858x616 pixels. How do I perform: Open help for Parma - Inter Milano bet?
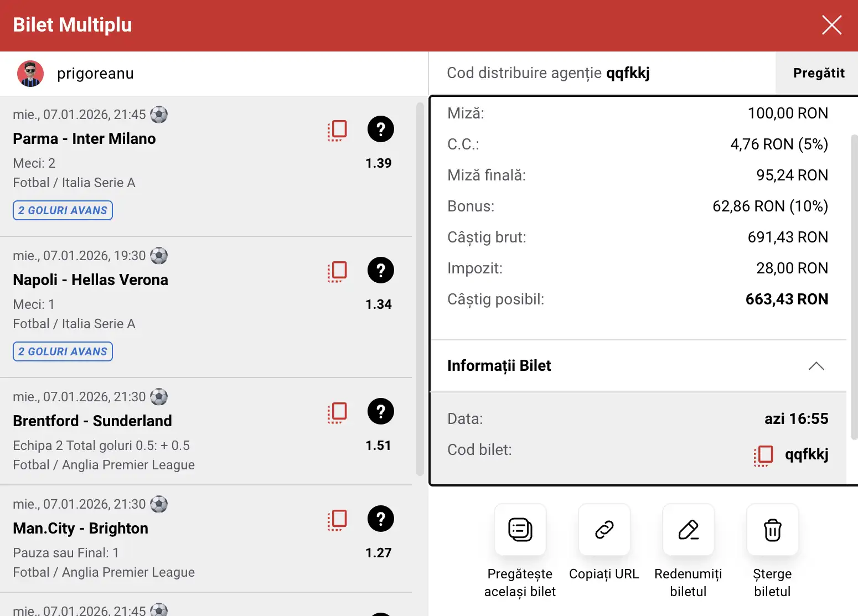pyautogui.click(x=380, y=129)
